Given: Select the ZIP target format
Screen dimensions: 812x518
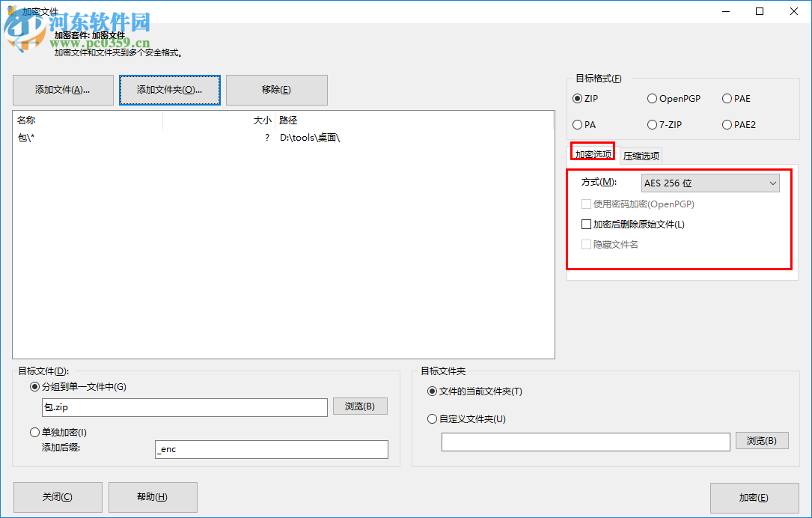Looking at the screenshot, I should pyautogui.click(x=577, y=98).
